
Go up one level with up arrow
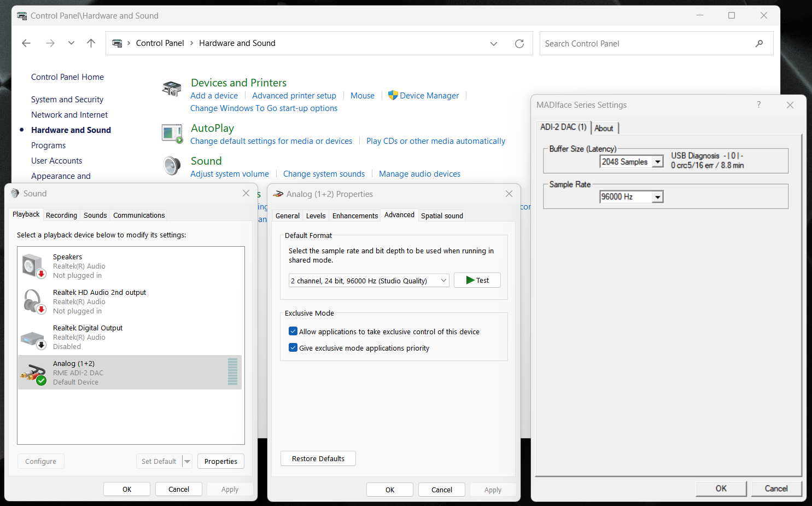tap(91, 43)
